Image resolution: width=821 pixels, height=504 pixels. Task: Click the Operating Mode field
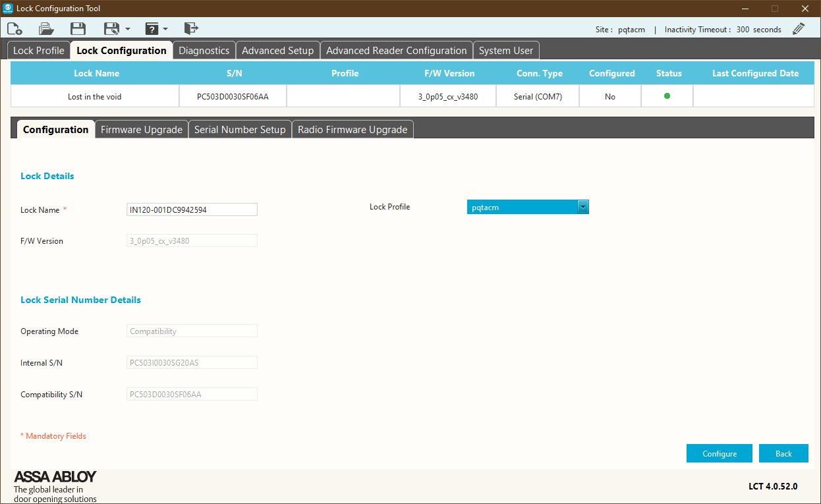pos(192,331)
